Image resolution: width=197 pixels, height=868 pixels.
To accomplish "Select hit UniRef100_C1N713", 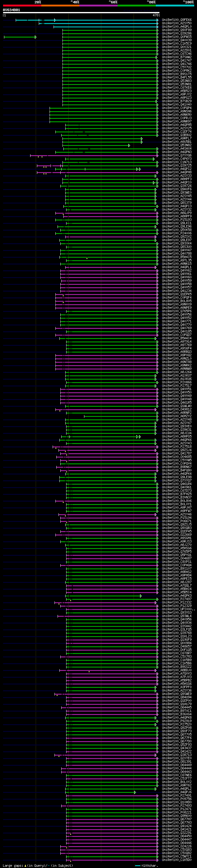I will 177,162.
